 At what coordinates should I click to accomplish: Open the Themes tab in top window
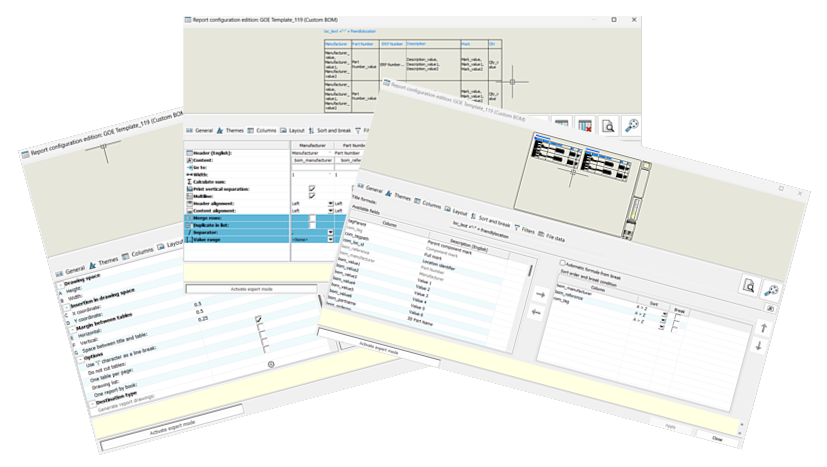pos(230,130)
